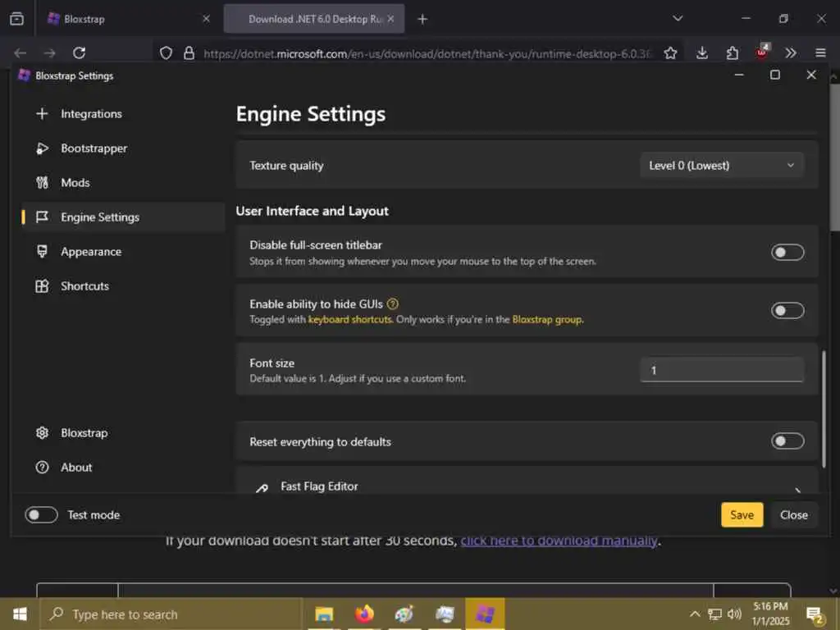This screenshot has width=840, height=630.
Task: Click the dotnet.microsoft.com address bar
Action: click(427, 53)
